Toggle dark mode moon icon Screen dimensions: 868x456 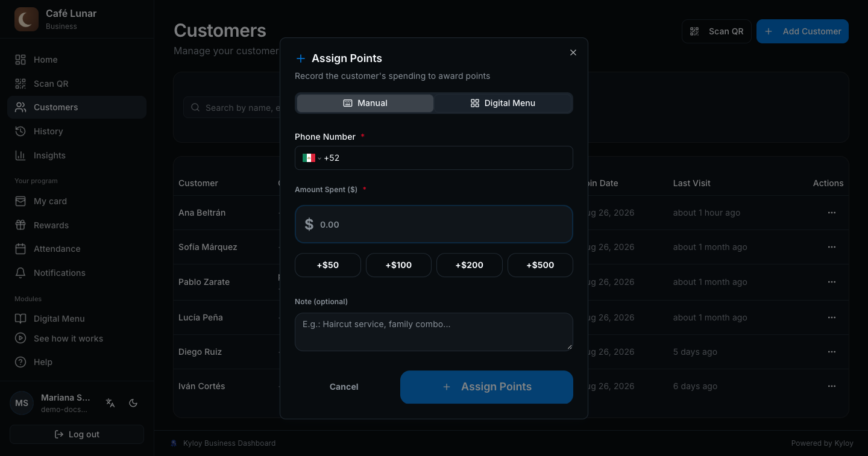(x=134, y=403)
